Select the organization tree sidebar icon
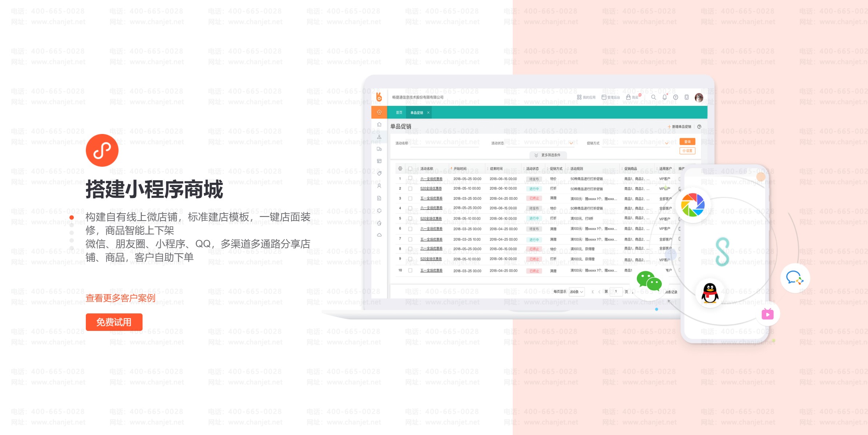868x435 pixels. point(379,137)
